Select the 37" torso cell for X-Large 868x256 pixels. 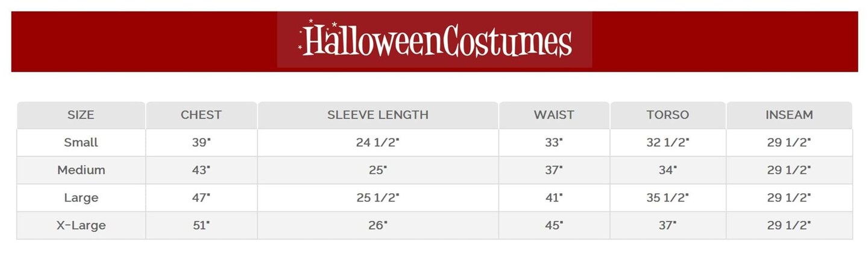668,225
